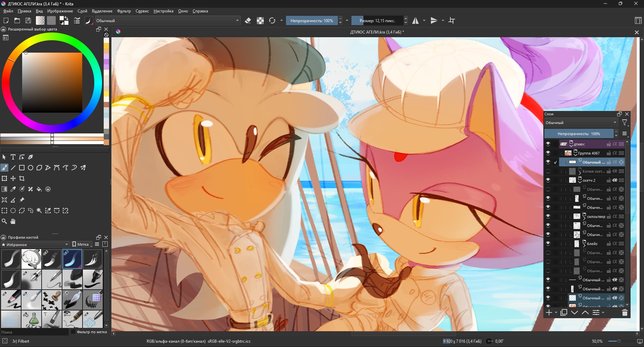Open the Настройка menu
This screenshot has width=644, height=347.
click(x=163, y=11)
